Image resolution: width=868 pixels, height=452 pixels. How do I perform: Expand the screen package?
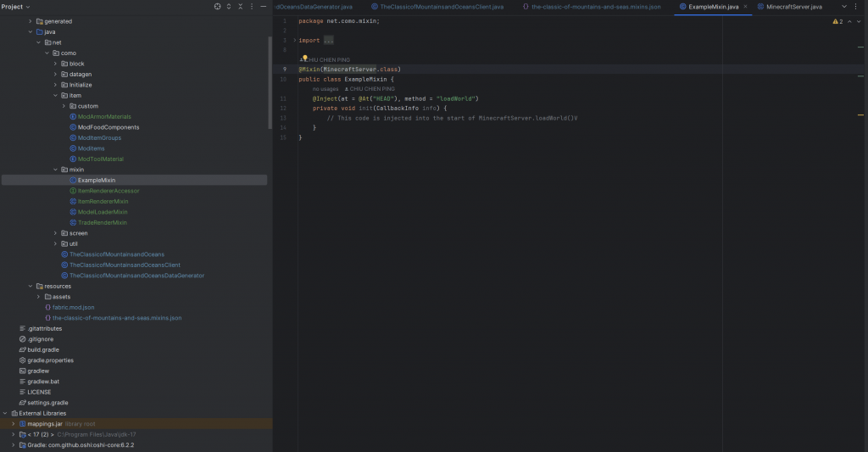tap(55, 233)
